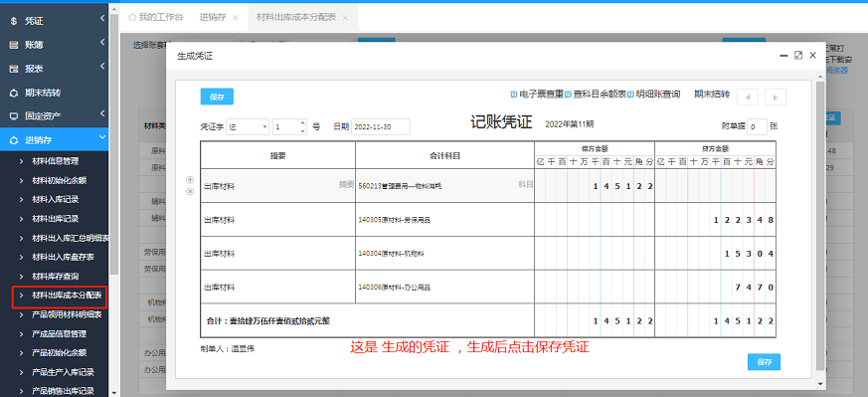Click the add row plus icon
The image size is (868, 397).
(x=190, y=179)
